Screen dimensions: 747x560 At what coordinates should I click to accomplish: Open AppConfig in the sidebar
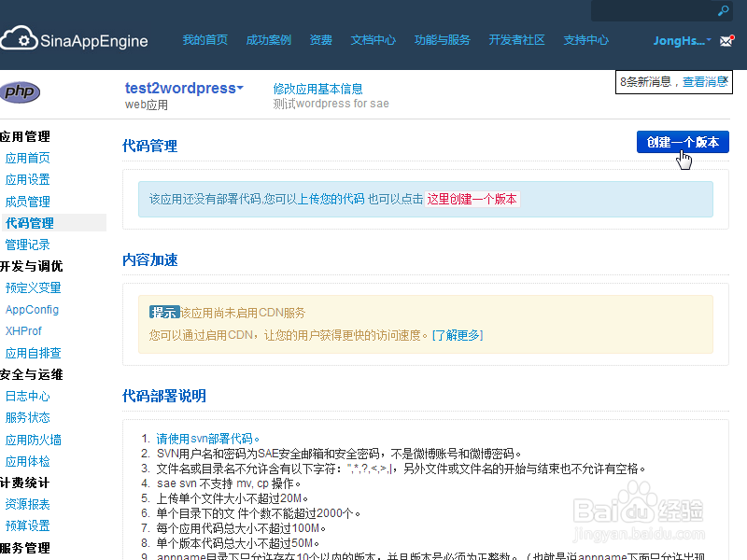point(32,310)
